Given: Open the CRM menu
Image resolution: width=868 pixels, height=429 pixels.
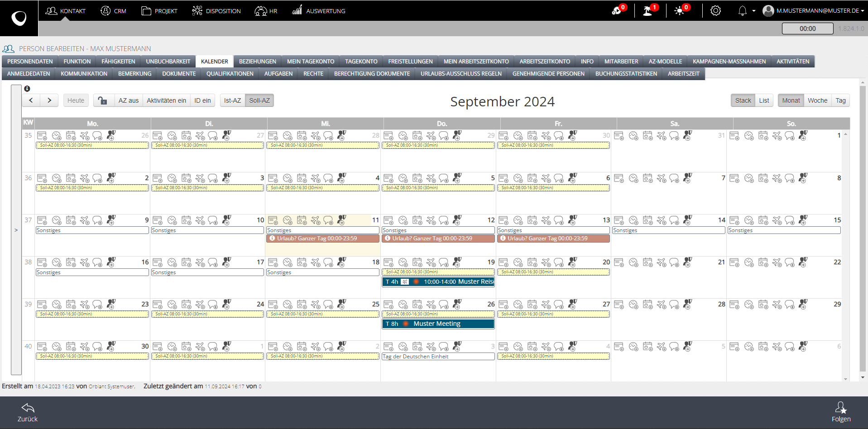Looking at the screenshot, I should pyautogui.click(x=113, y=11).
